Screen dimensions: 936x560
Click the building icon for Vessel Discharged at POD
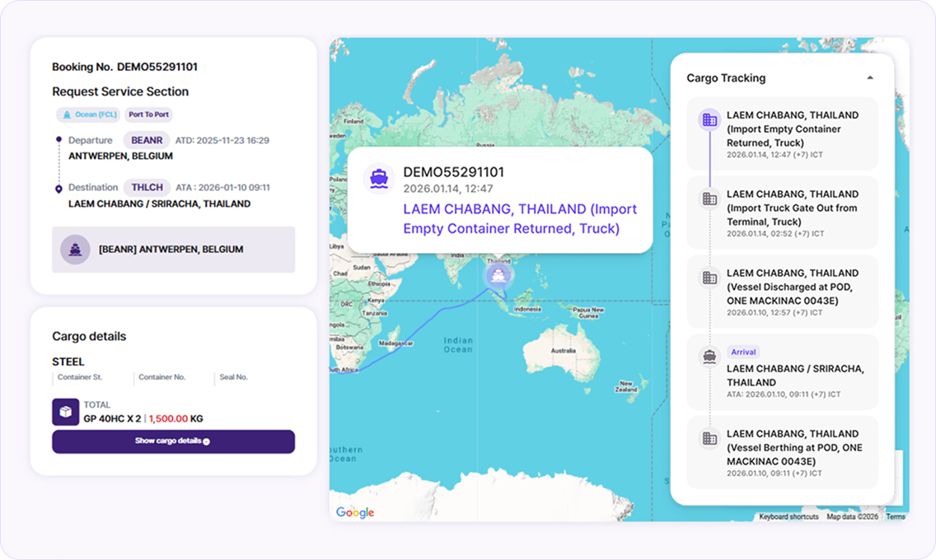(709, 278)
